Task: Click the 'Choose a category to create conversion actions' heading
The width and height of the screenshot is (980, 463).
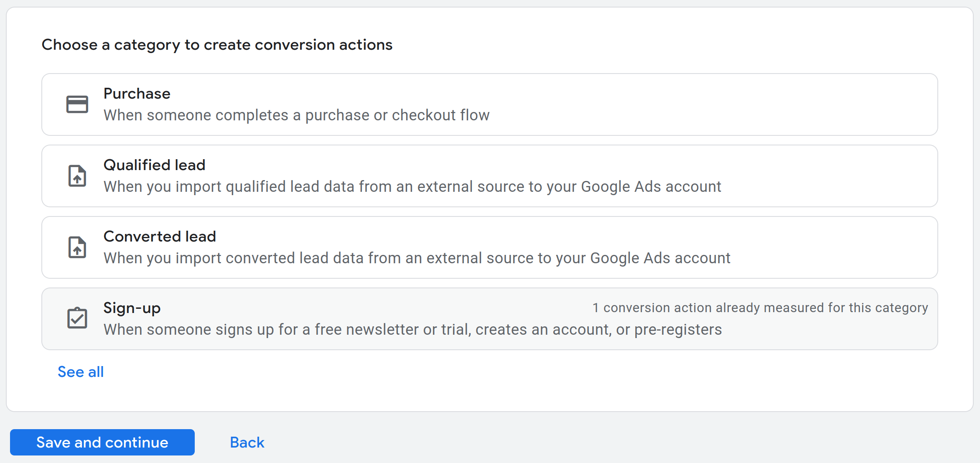Action: coord(217,45)
